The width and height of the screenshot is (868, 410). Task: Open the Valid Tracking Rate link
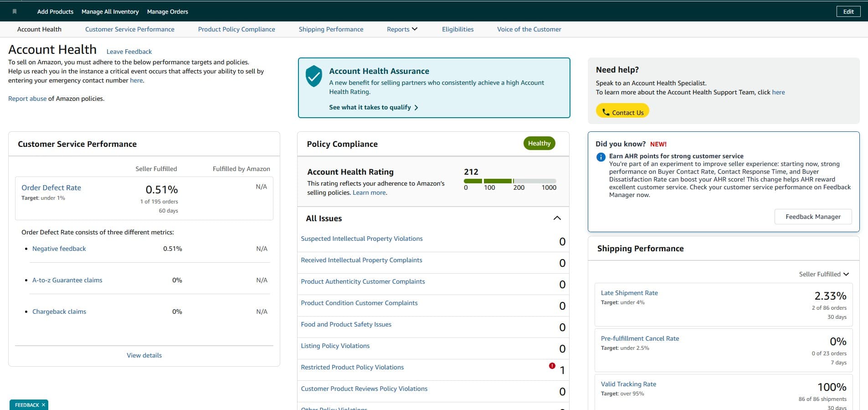[628, 384]
